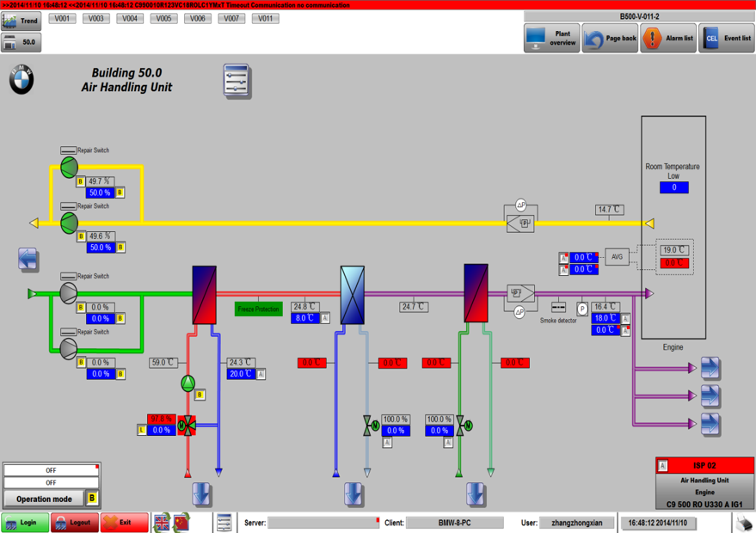Toggle Repair Switch on upper supply fan
756x533 pixels.
click(x=68, y=276)
